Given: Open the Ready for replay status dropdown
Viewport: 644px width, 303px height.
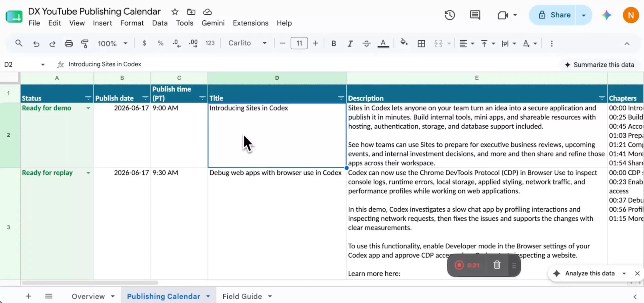Looking at the screenshot, I should coord(88,173).
